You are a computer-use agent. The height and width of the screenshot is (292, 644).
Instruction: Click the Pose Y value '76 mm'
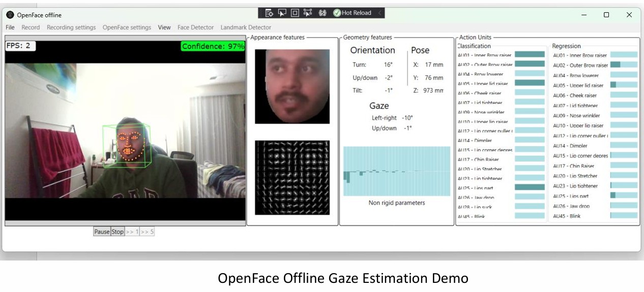tap(434, 78)
